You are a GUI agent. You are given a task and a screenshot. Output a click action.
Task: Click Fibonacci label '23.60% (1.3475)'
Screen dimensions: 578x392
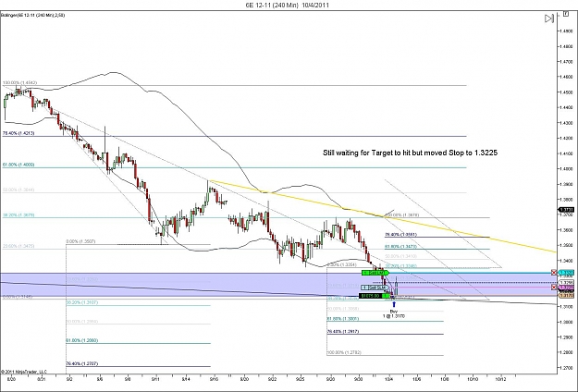point(18,246)
